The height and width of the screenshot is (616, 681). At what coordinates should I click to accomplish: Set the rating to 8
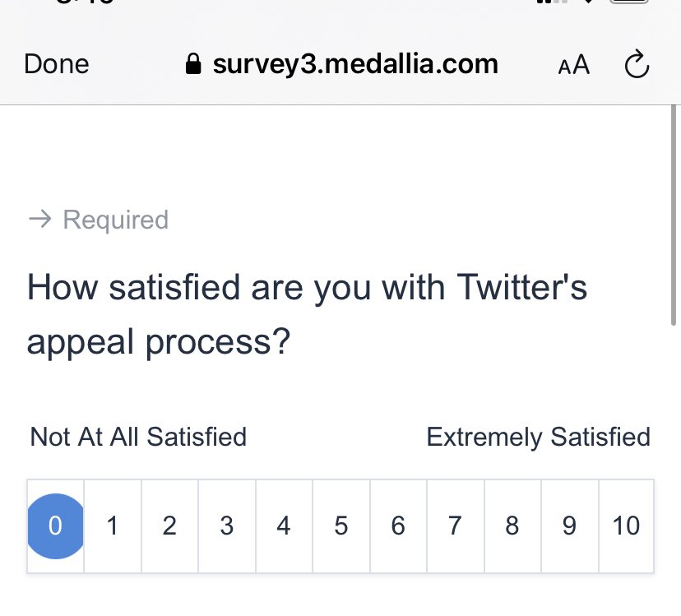[x=512, y=526]
